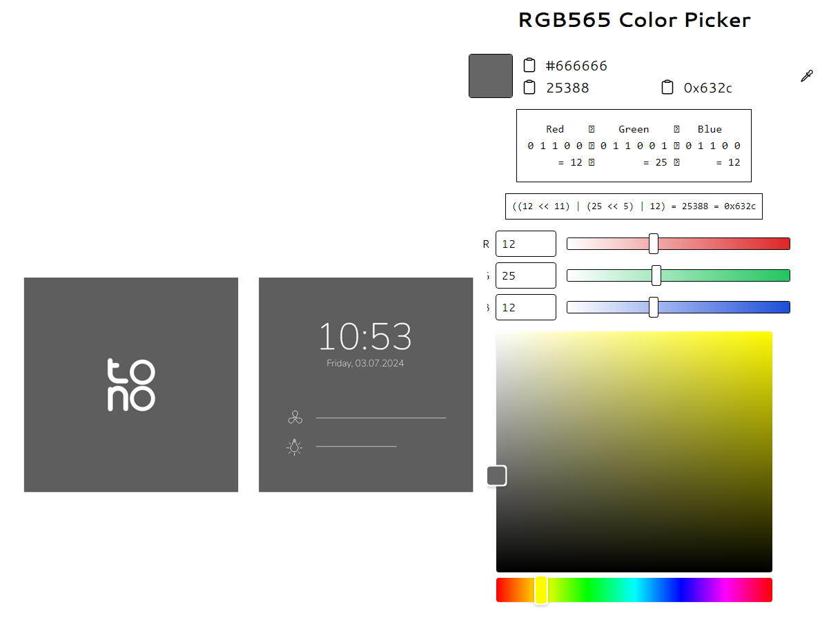This screenshot has width=840, height=631.
Task: Click the yellow handle on the hue bar
Action: tap(541, 590)
